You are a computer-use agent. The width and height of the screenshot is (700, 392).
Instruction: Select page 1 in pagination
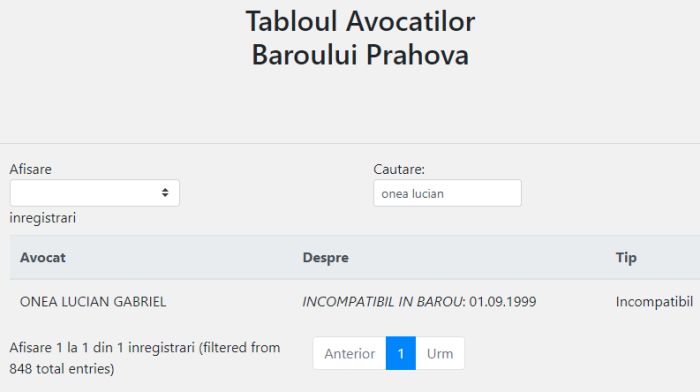point(401,353)
